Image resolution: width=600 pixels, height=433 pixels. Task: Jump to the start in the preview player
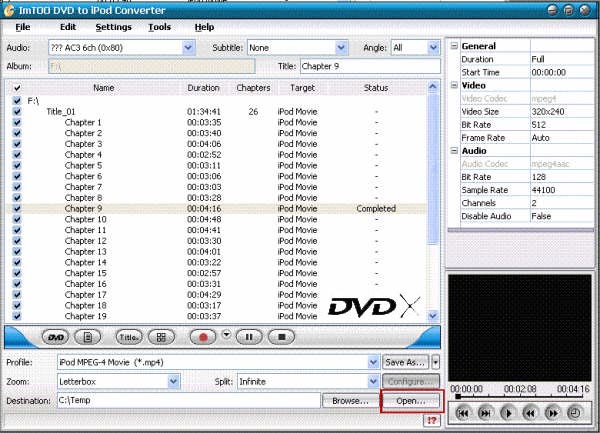pyautogui.click(x=463, y=413)
